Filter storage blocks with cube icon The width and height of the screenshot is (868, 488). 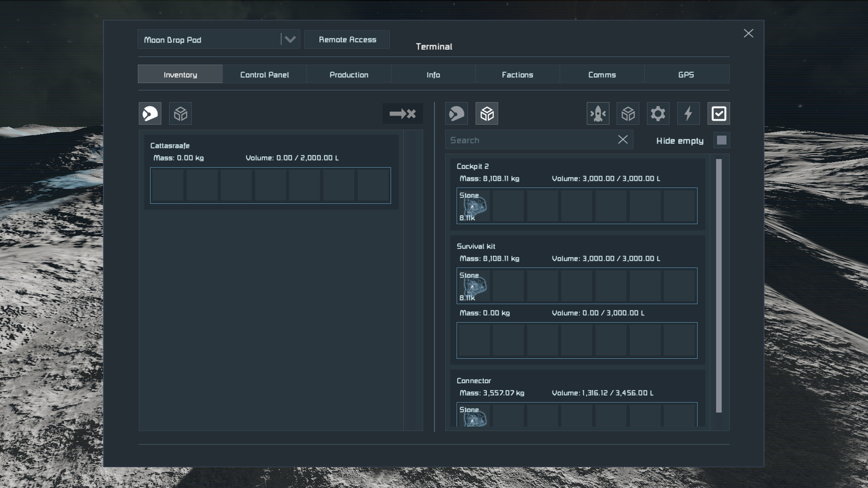pyautogui.click(x=628, y=113)
